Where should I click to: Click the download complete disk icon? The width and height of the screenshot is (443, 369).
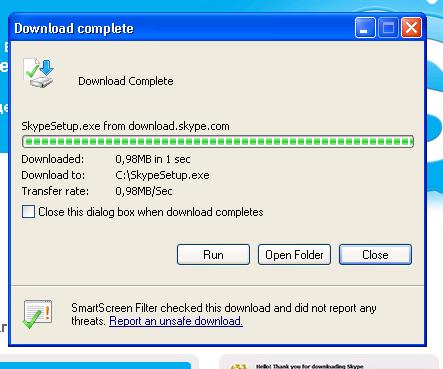point(38,73)
